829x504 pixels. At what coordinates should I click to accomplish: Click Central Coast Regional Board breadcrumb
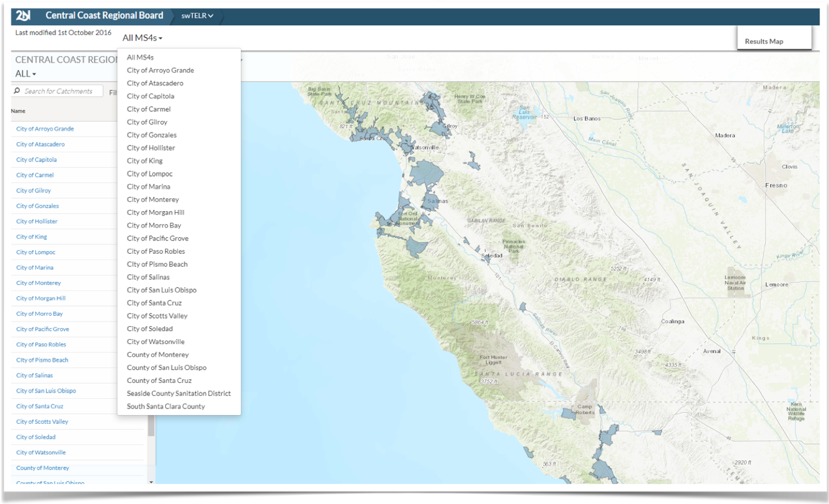click(x=104, y=16)
